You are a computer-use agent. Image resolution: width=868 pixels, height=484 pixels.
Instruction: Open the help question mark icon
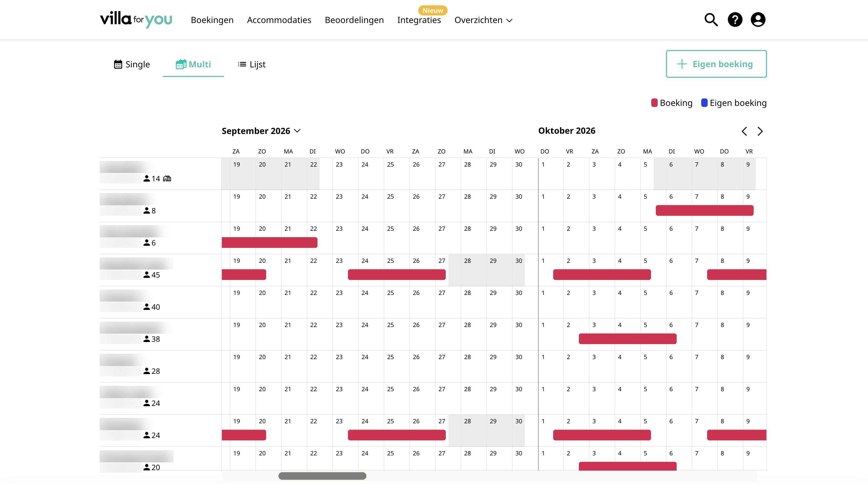point(735,20)
